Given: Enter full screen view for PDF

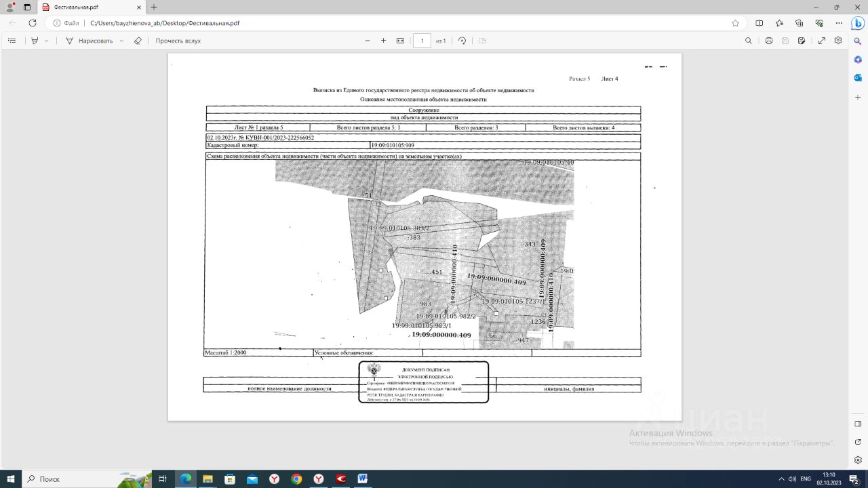Looking at the screenshot, I should (x=822, y=41).
